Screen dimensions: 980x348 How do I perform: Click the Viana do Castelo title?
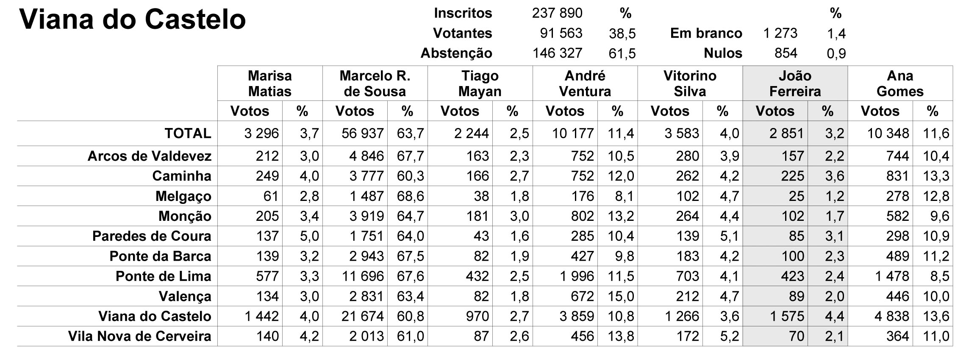(x=133, y=19)
